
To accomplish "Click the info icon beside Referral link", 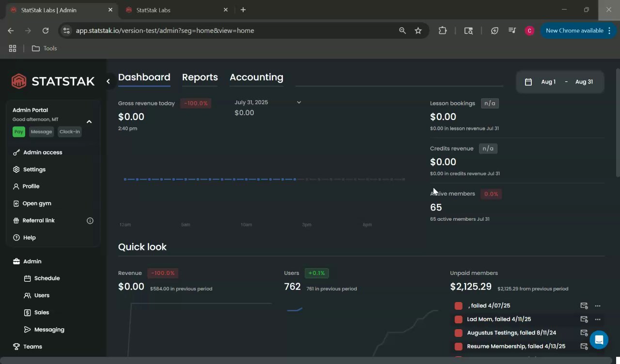I will [90, 221].
